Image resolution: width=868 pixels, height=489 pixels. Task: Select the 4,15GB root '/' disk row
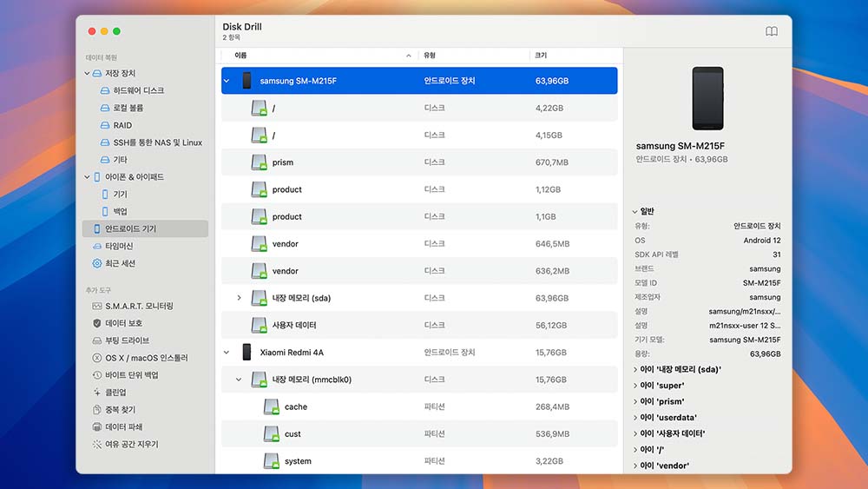(x=419, y=135)
